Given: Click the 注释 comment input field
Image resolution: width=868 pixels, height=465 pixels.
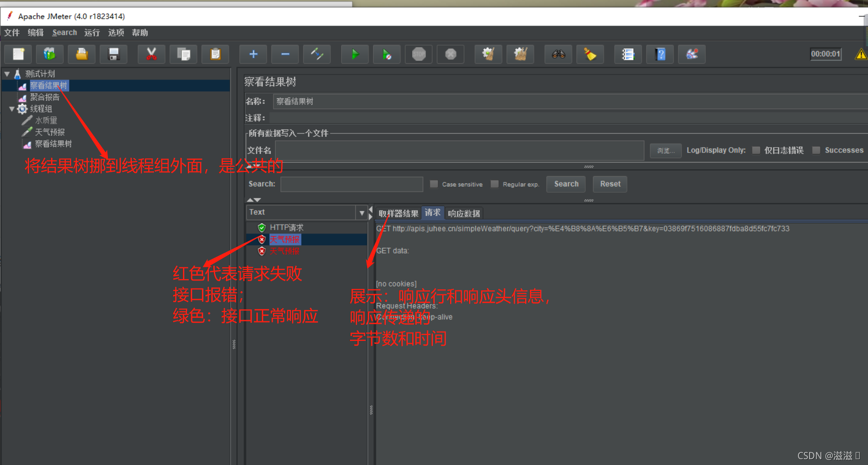Looking at the screenshot, I should (x=569, y=118).
